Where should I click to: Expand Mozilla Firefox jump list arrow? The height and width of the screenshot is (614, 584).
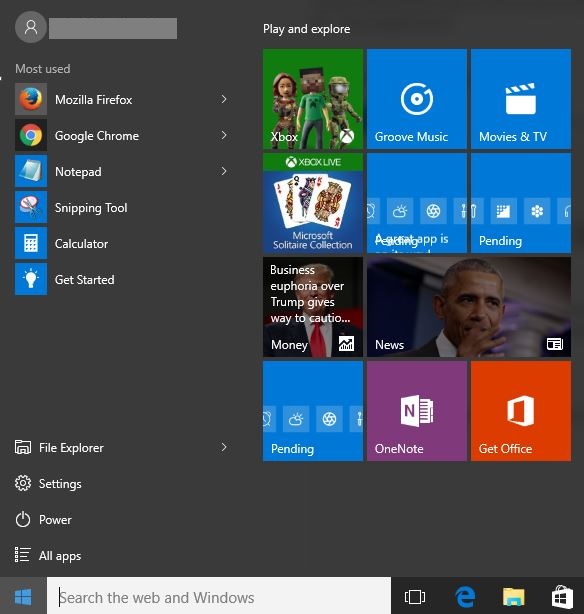click(x=224, y=99)
